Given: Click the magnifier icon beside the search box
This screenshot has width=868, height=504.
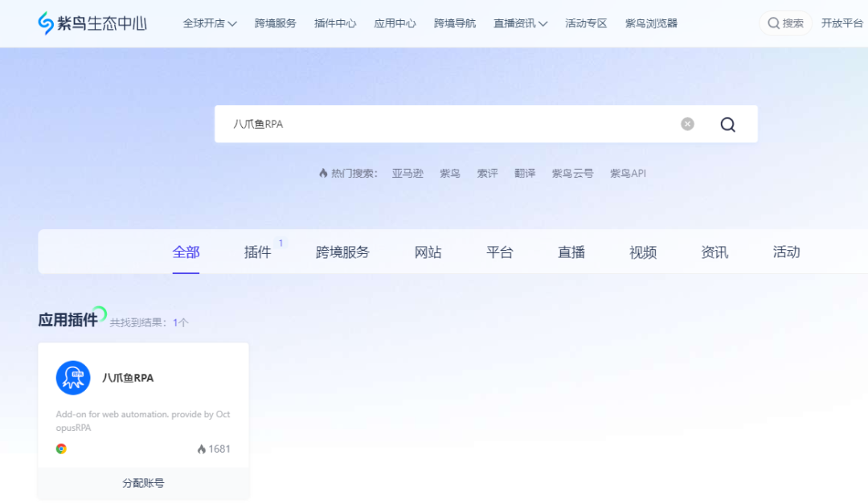Looking at the screenshot, I should (727, 124).
